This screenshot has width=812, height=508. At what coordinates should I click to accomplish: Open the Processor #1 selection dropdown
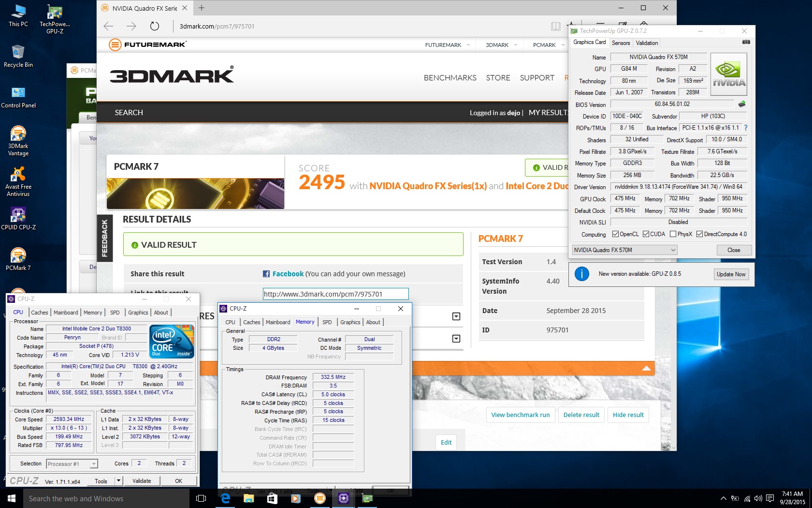(72, 464)
